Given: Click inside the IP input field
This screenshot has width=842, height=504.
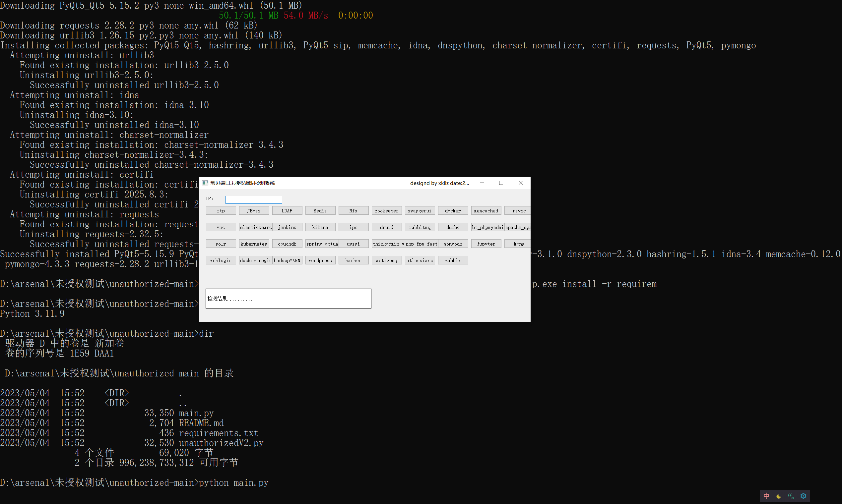Looking at the screenshot, I should tap(253, 200).
